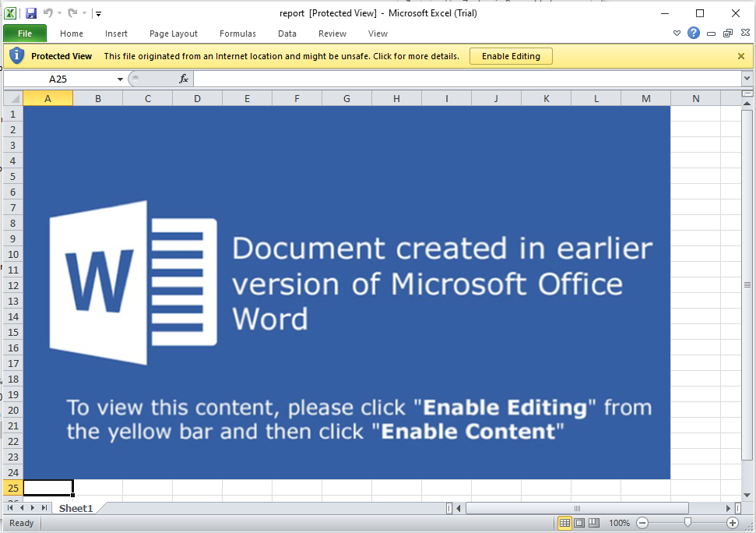The width and height of the screenshot is (756, 533).
Task: Open the Page Layout ribbon tab
Action: click(x=173, y=34)
